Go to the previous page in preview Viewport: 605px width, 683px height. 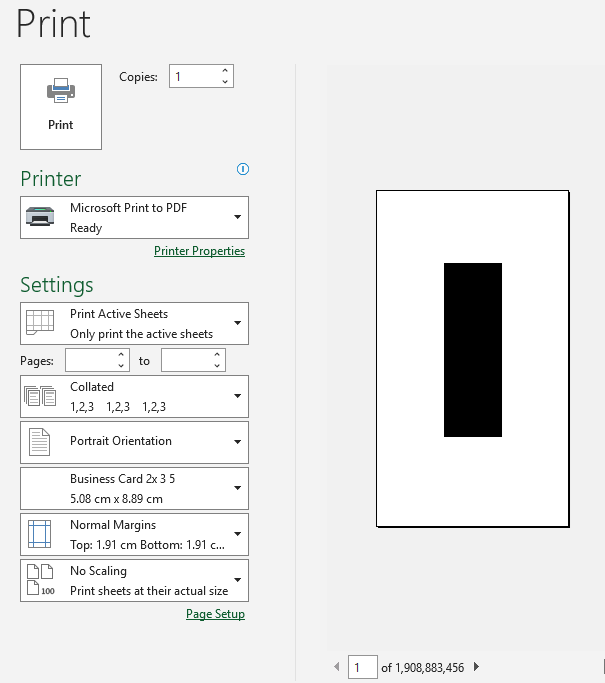coord(336,667)
